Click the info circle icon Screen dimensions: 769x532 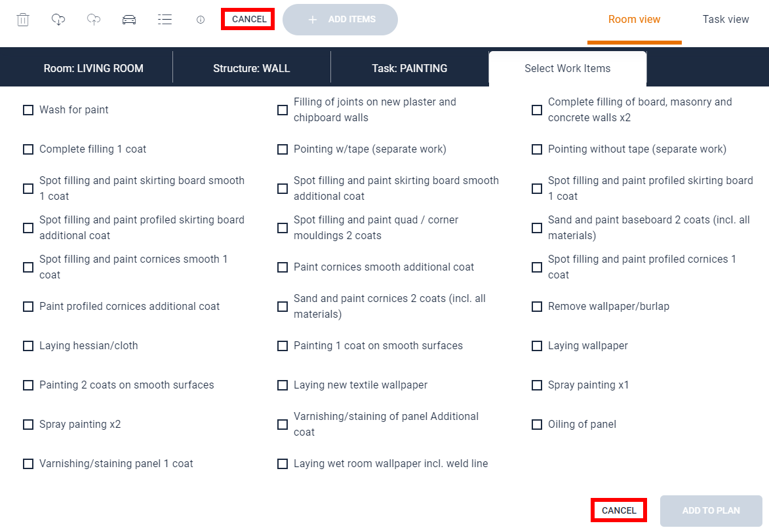coord(201,20)
